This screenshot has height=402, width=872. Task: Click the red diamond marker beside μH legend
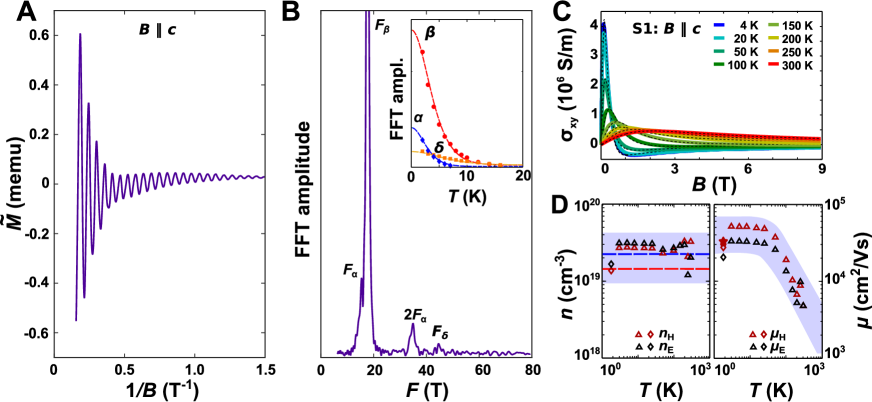[x=766, y=334]
